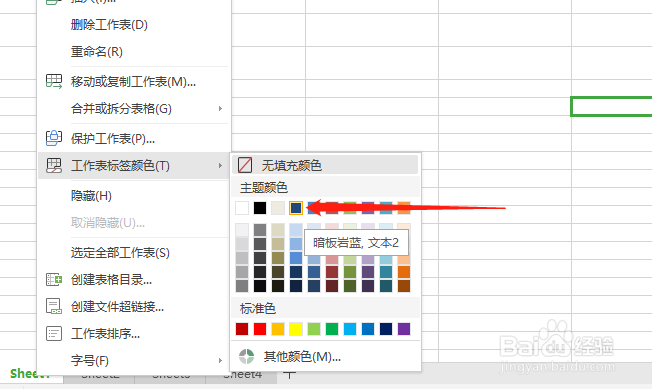Click the create table directory icon

point(54,279)
